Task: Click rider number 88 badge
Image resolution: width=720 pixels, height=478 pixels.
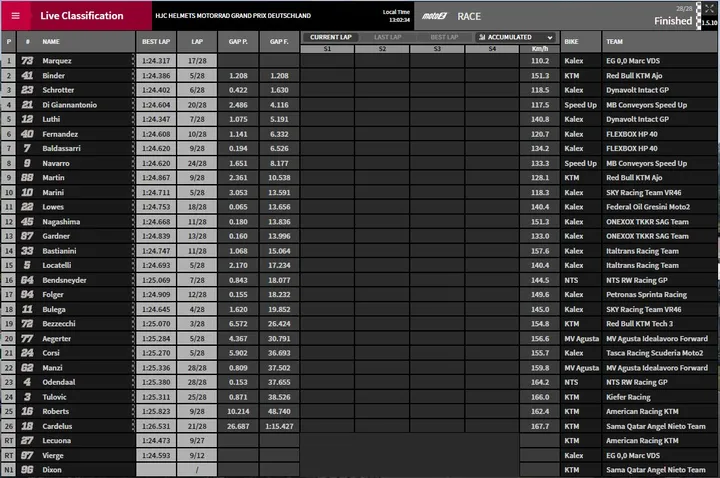Action: click(27, 178)
